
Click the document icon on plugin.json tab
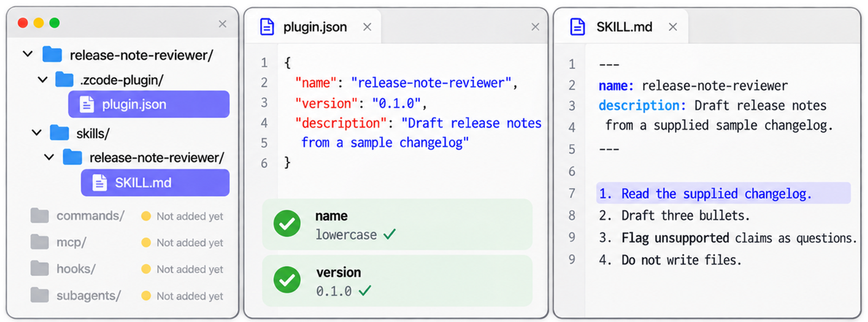pyautogui.click(x=267, y=27)
